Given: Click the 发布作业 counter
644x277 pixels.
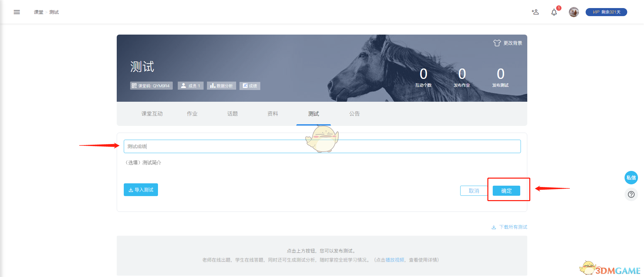Looking at the screenshot, I should [x=462, y=78].
